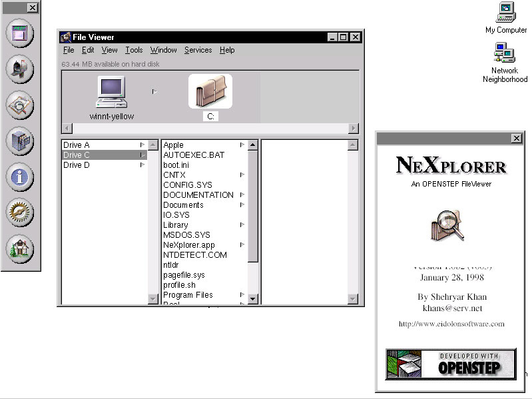The image size is (532, 399).
Task: Launch the Mail app from the dock
Action: tap(20, 69)
